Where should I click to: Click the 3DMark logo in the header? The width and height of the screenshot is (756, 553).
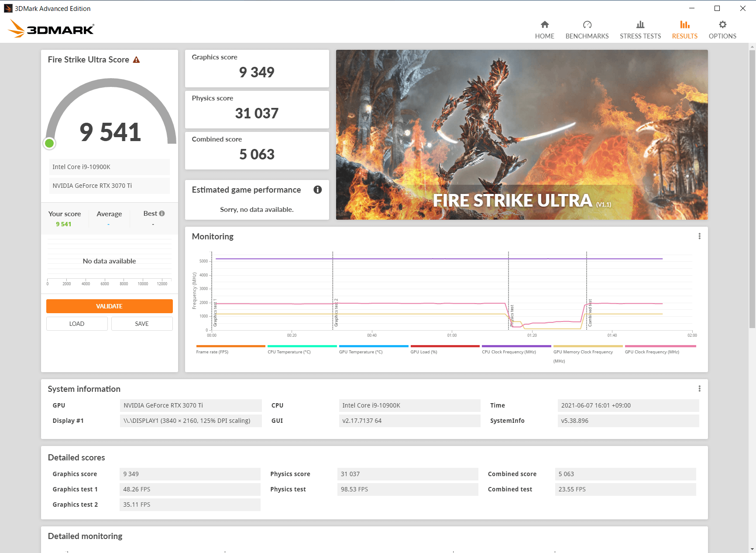pos(51,29)
